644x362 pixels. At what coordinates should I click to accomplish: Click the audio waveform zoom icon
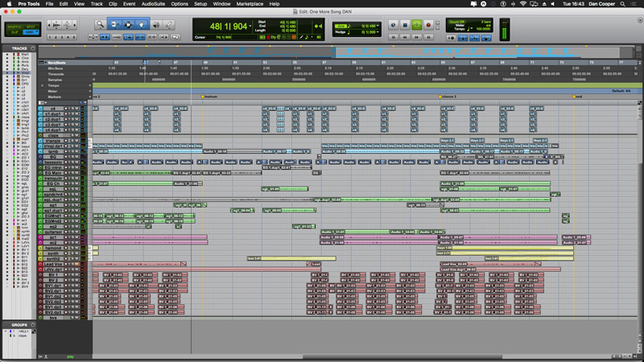(56, 25)
